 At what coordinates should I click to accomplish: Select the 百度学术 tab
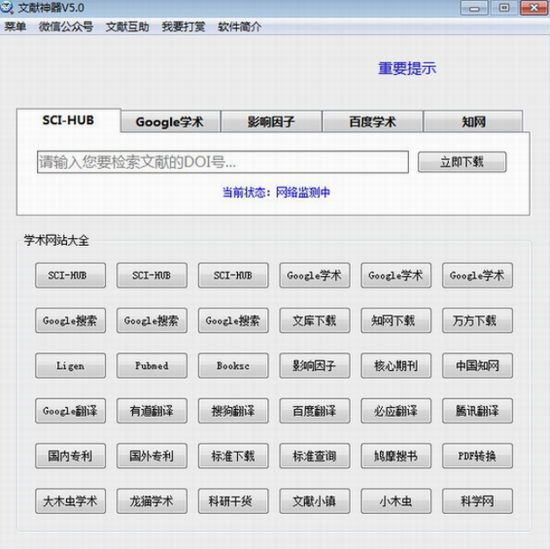point(373,122)
